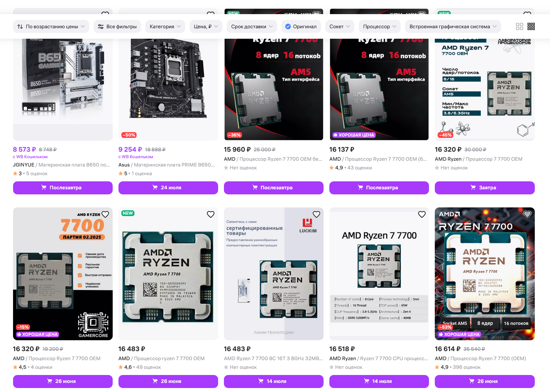Image resolution: width=550 pixels, height=392 pixels.
Task: Open the По возрастанию цены sort dropdown
Action: 51,26
